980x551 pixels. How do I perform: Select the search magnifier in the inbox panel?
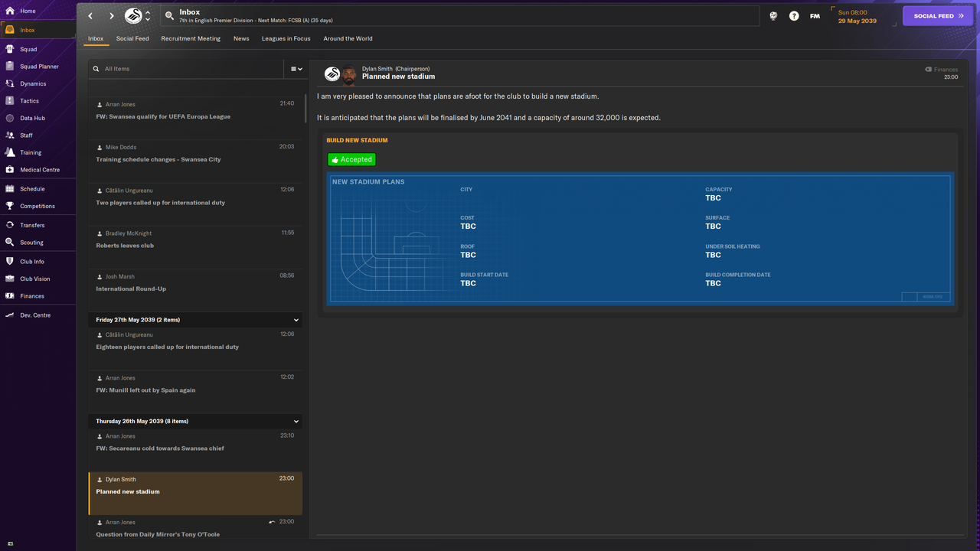click(96, 68)
